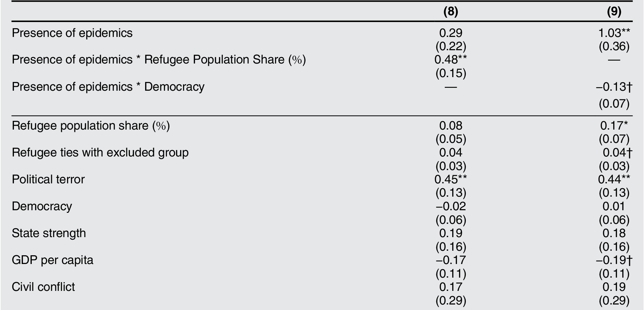644x310 pixels.
Task: Click the 'State strength' row label
Action: [x=49, y=233]
